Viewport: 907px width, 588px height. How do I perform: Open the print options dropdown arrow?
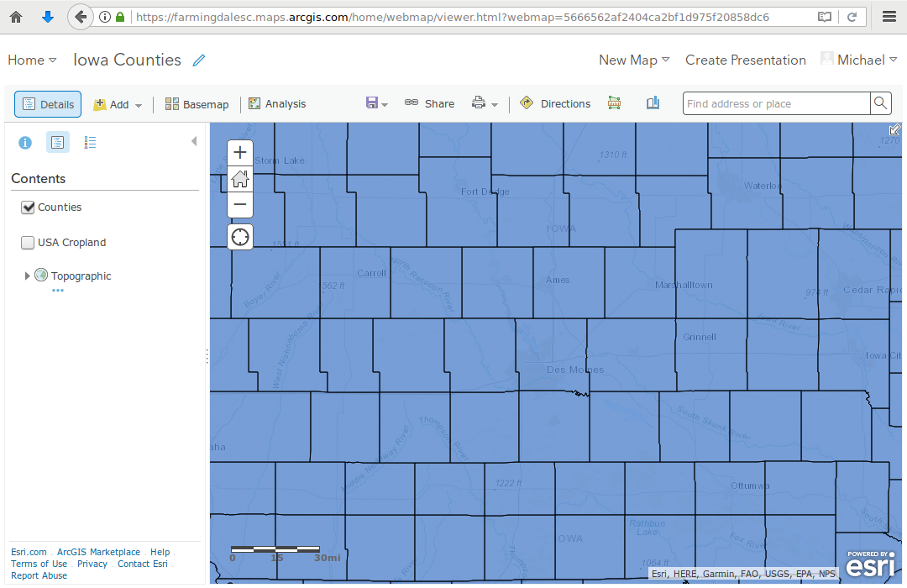click(x=495, y=105)
